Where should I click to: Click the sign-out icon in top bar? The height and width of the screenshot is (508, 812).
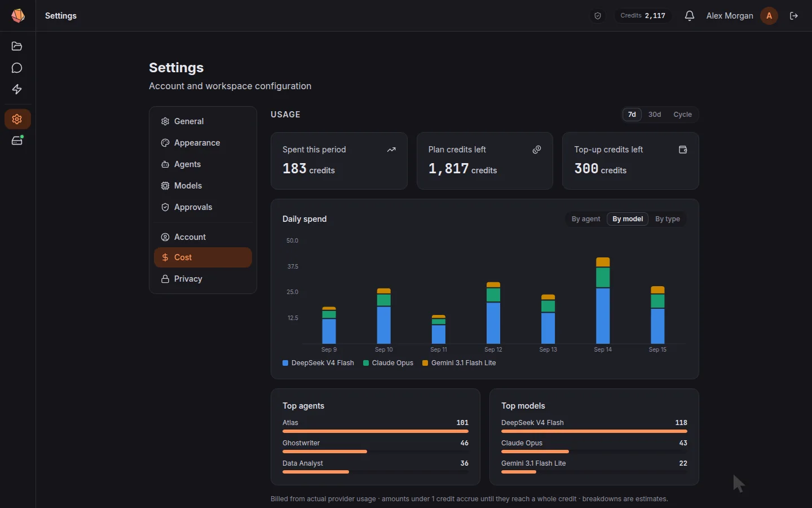[794, 16]
